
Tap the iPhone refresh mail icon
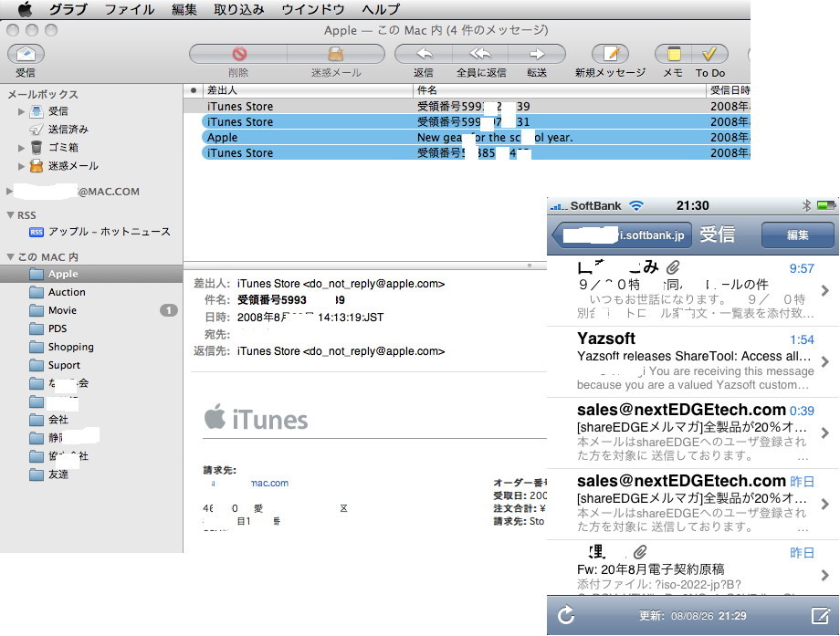point(566,615)
